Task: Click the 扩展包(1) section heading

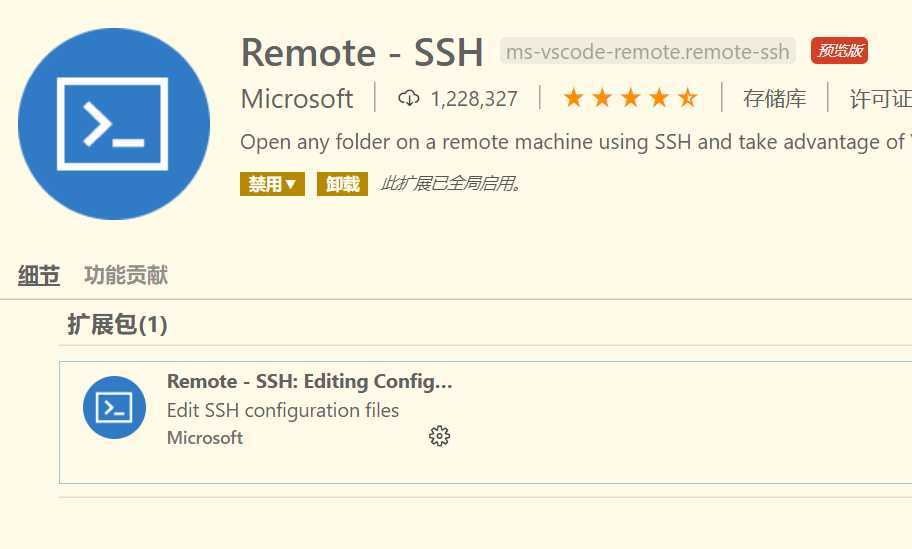Action: pyautogui.click(x=117, y=324)
